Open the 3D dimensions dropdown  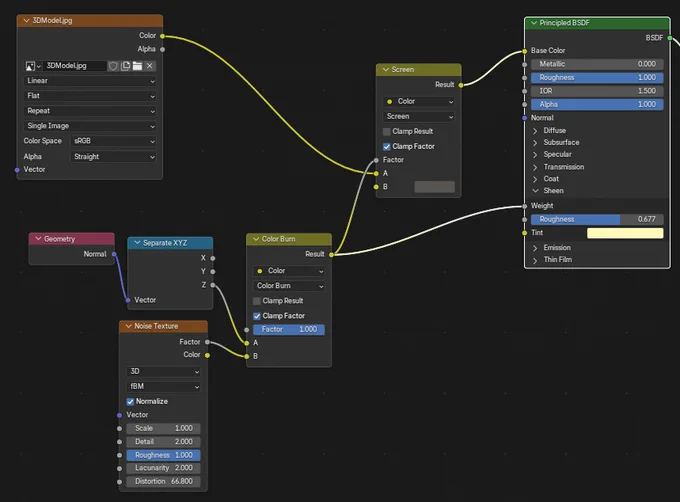163,372
